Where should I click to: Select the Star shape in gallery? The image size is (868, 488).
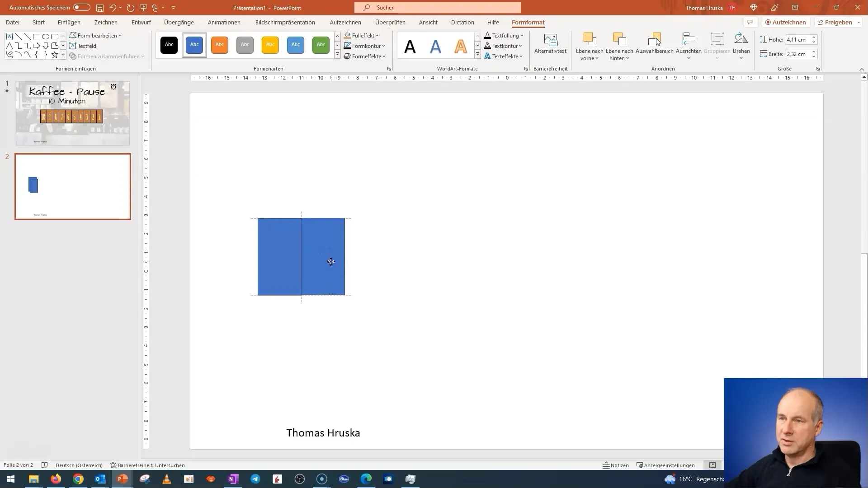55,55
